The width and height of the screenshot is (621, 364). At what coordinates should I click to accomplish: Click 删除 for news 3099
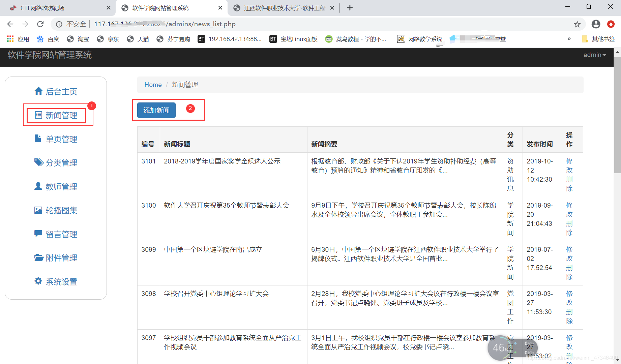pos(569,272)
